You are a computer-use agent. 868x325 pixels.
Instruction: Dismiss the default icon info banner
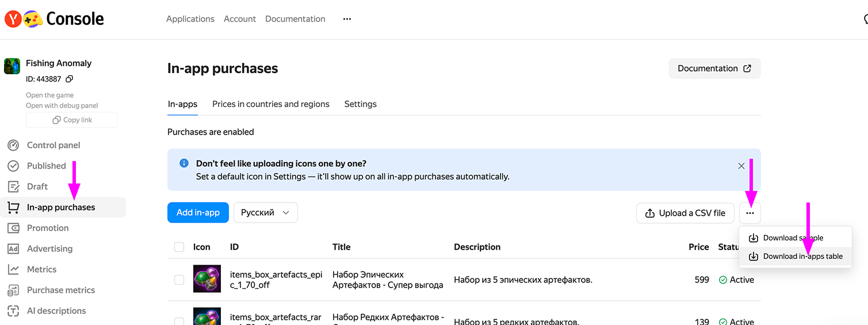tap(741, 166)
